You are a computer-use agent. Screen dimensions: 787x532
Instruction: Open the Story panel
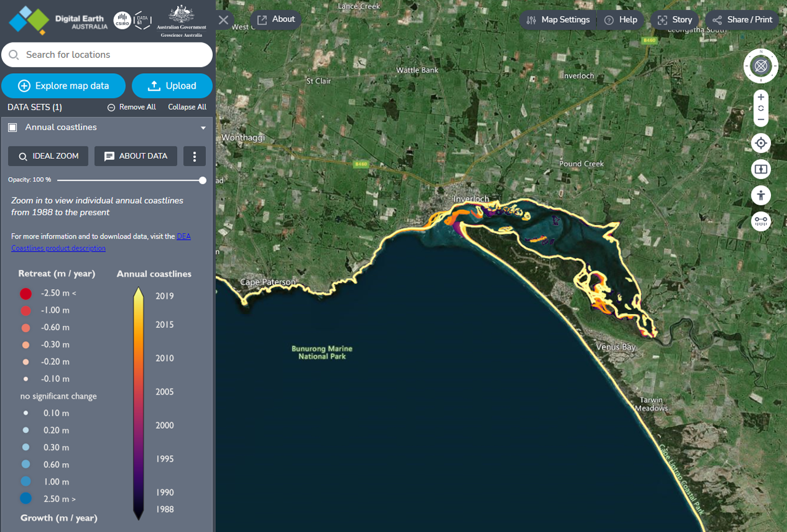click(674, 20)
